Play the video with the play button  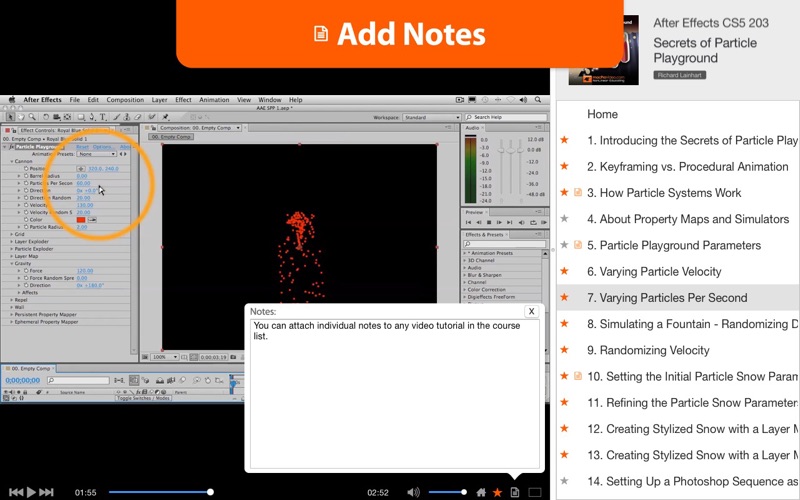tap(31, 492)
